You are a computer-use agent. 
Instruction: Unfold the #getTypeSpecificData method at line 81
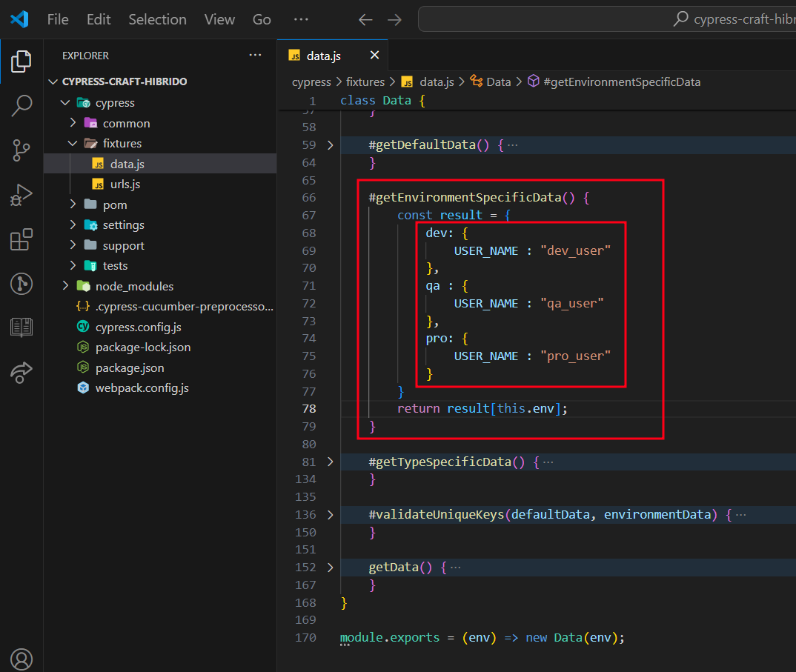[331, 462]
